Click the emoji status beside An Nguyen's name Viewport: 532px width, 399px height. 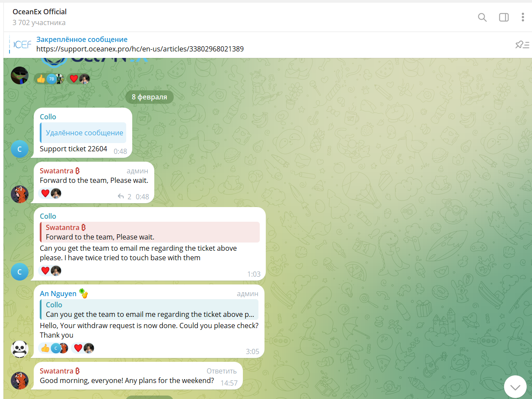[x=83, y=294]
